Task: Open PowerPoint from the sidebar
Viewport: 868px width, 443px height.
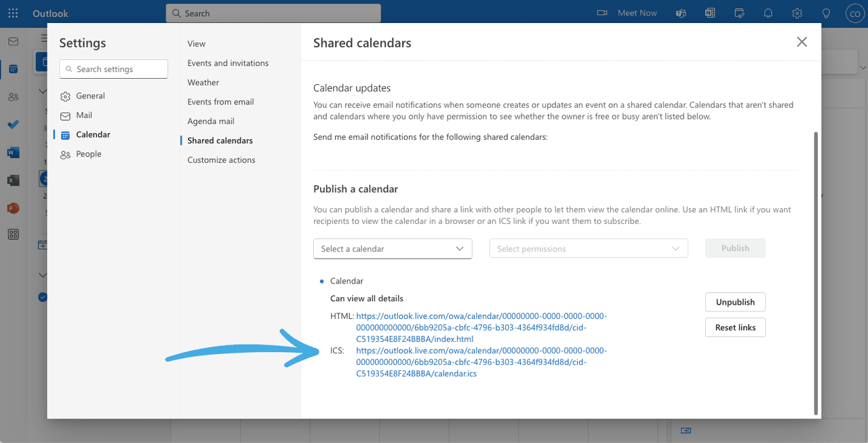Action: coord(12,208)
